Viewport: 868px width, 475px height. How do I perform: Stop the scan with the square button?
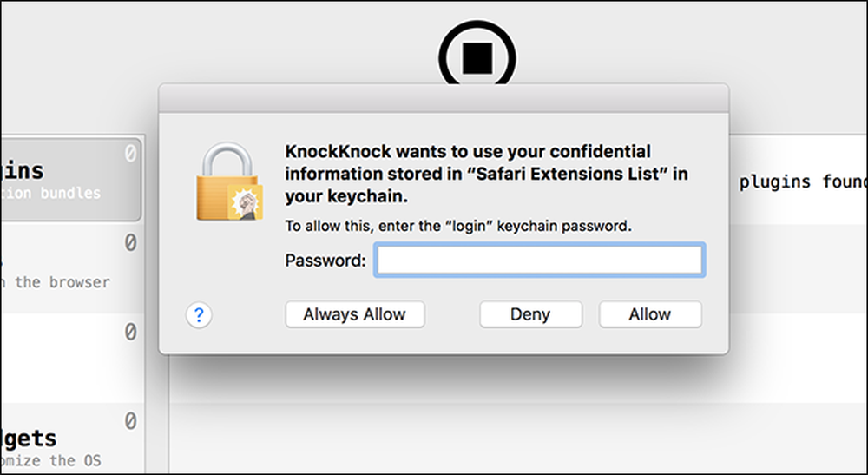pyautogui.click(x=477, y=56)
